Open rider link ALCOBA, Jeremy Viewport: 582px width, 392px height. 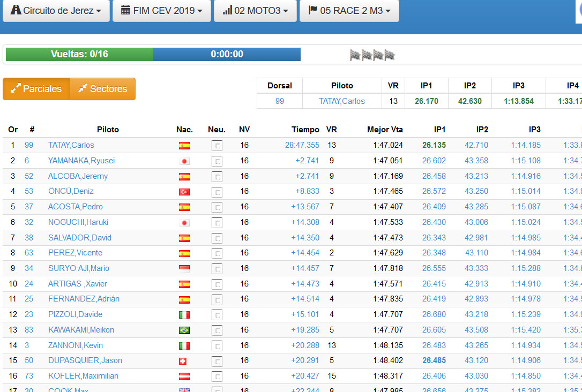[x=78, y=176]
